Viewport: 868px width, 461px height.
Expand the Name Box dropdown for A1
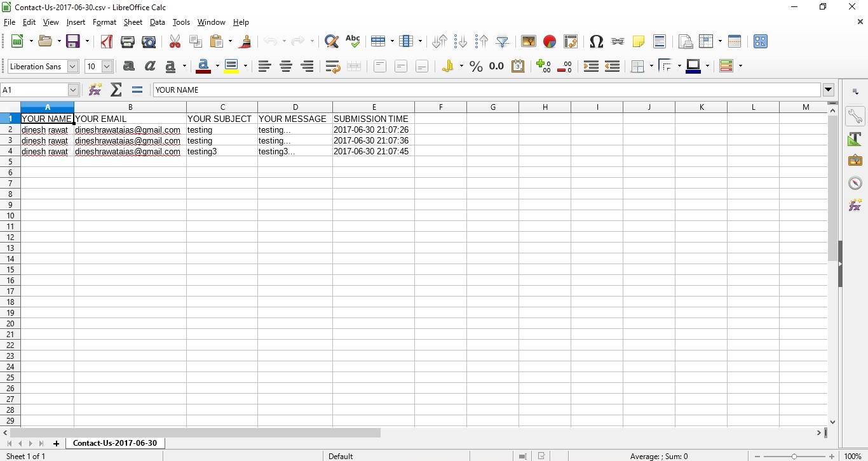(73, 90)
